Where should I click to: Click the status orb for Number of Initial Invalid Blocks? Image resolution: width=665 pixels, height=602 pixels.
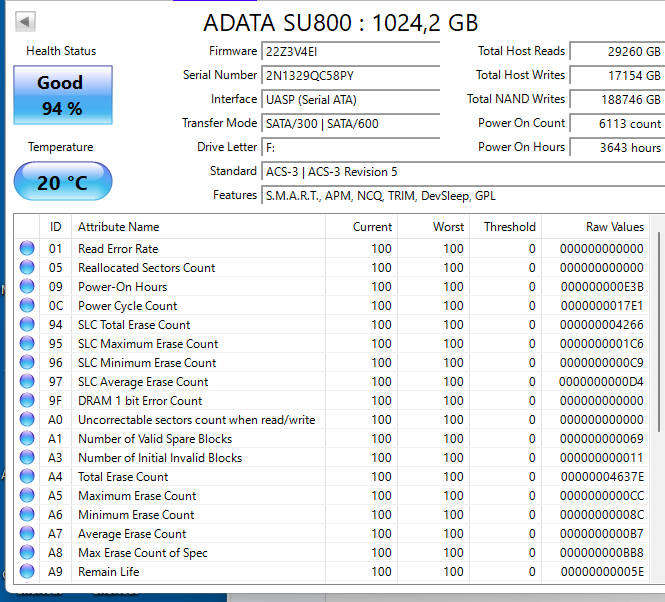point(27,457)
